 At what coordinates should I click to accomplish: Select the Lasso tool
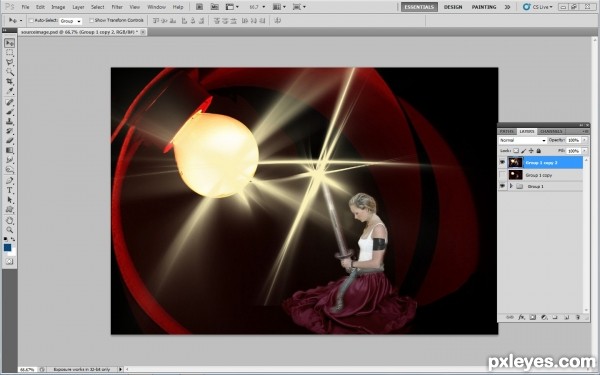(x=9, y=62)
